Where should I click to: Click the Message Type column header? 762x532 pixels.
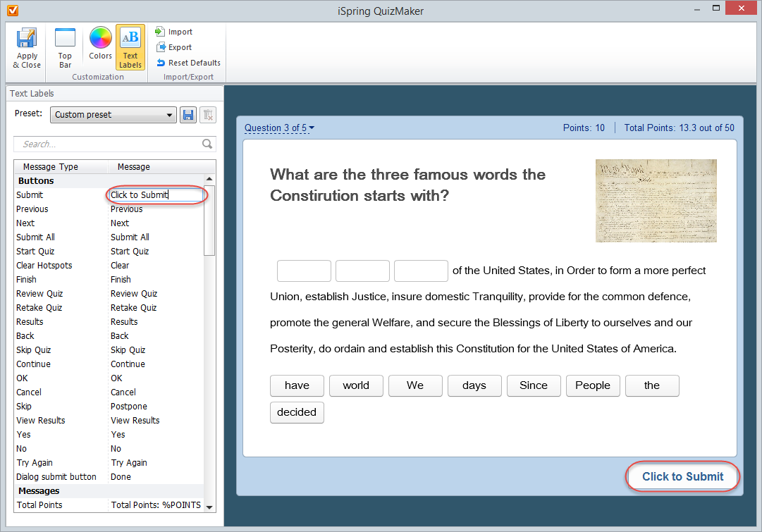click(51, 167)
